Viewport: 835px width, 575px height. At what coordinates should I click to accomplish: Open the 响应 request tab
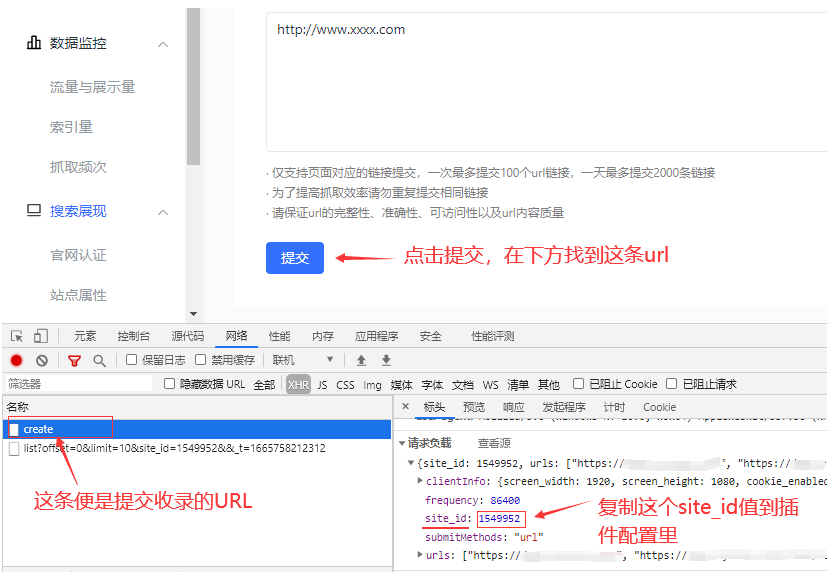(513, 407)
